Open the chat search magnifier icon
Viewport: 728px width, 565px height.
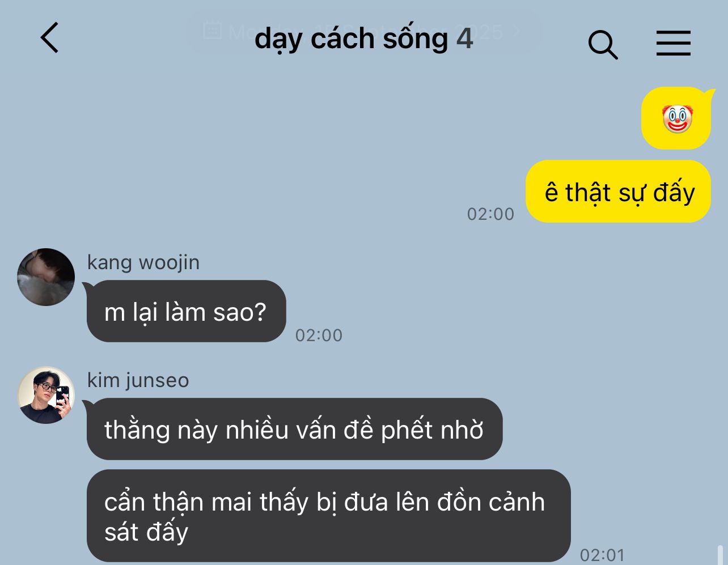tap(603, 44)
